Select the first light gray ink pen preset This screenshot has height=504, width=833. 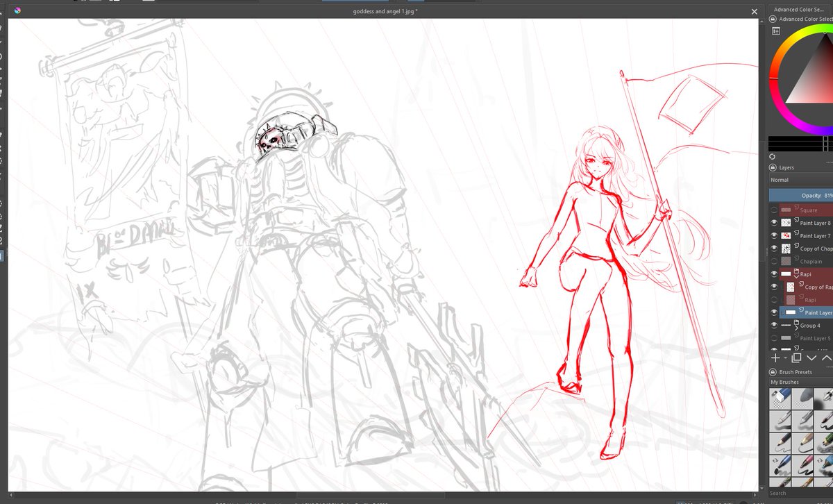click(x=781, y=421)
